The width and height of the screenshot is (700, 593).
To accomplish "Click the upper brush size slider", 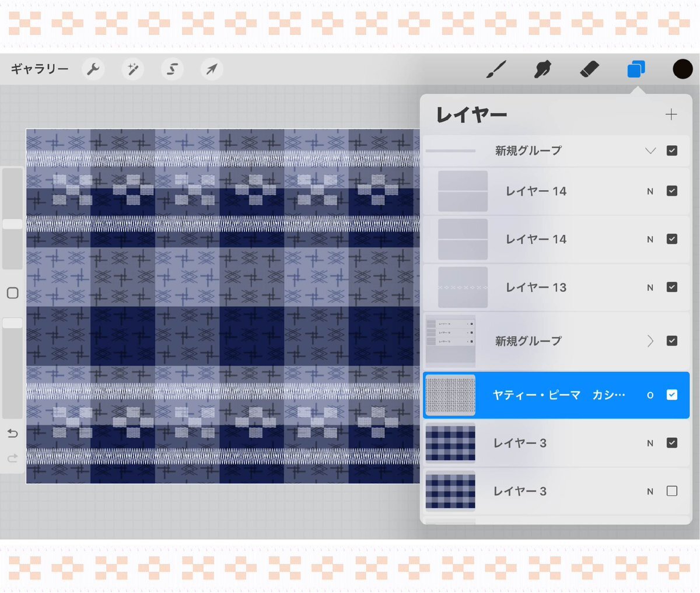I will [12, 219].
